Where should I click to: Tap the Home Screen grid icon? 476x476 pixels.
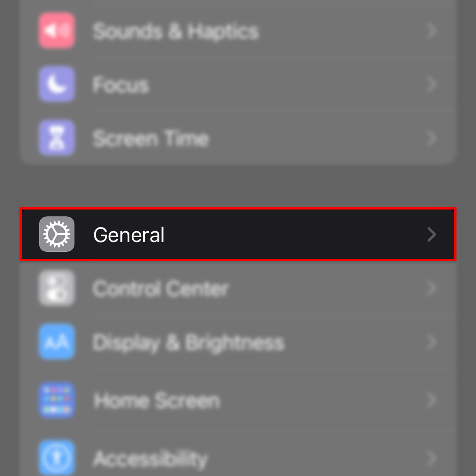click(57, 400)
